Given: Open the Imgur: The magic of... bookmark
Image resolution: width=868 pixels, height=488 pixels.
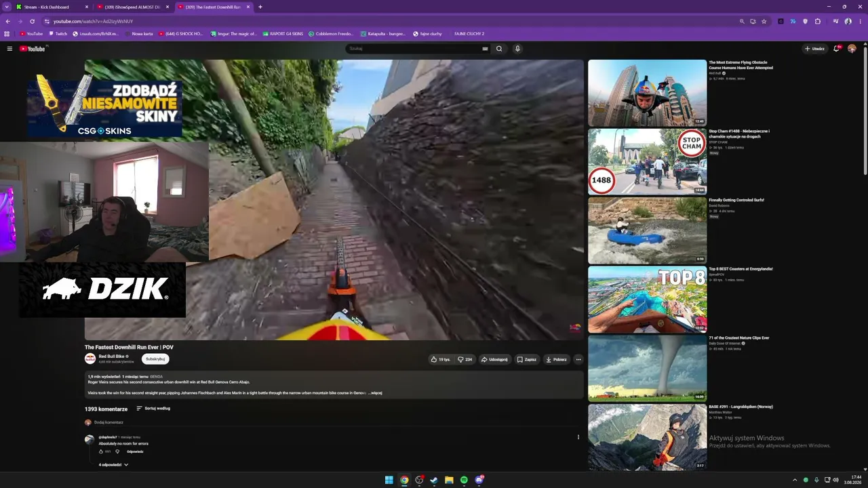Looking at the screenshot, I should click(233, 33).
